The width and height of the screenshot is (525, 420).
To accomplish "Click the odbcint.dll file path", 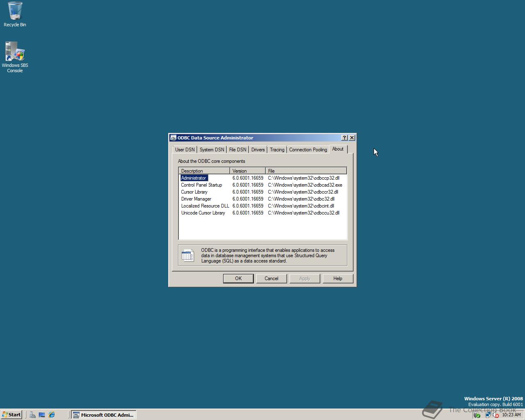I will 301,206.
